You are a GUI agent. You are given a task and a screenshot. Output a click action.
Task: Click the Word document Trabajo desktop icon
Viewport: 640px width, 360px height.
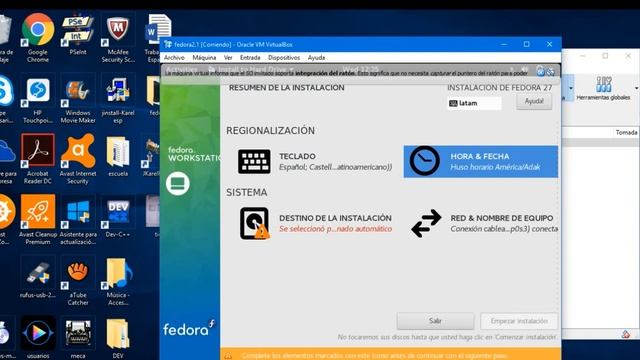click(x=158, y=39)
